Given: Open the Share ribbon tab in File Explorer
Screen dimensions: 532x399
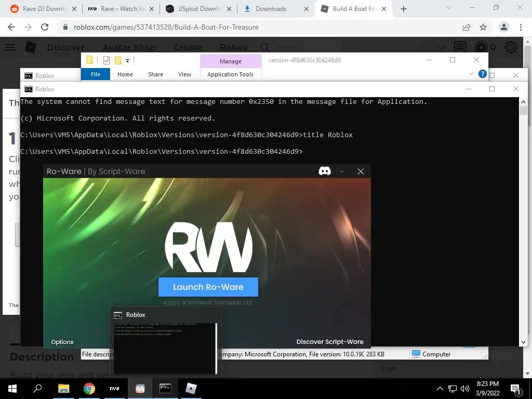Looking at the screenshot, I should click(155, 74).
